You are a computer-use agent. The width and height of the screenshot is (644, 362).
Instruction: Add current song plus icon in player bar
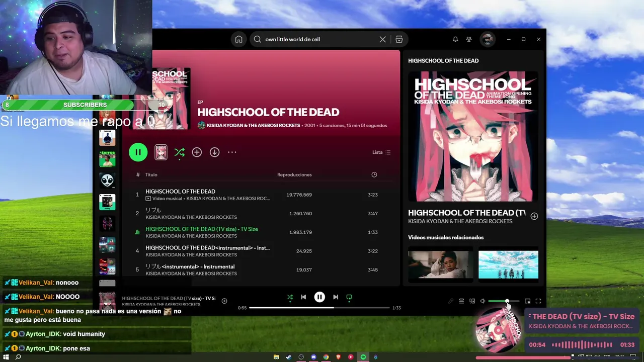pos(224,301)
